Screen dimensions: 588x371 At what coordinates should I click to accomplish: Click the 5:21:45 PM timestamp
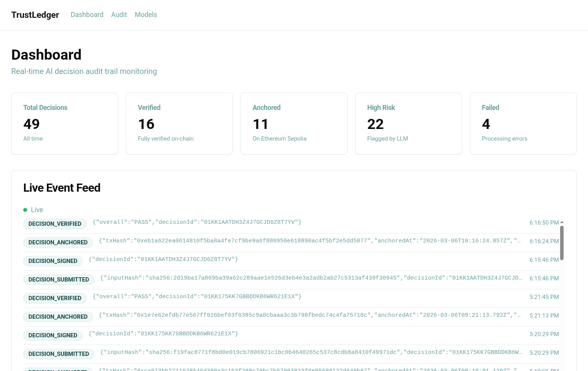544,297
